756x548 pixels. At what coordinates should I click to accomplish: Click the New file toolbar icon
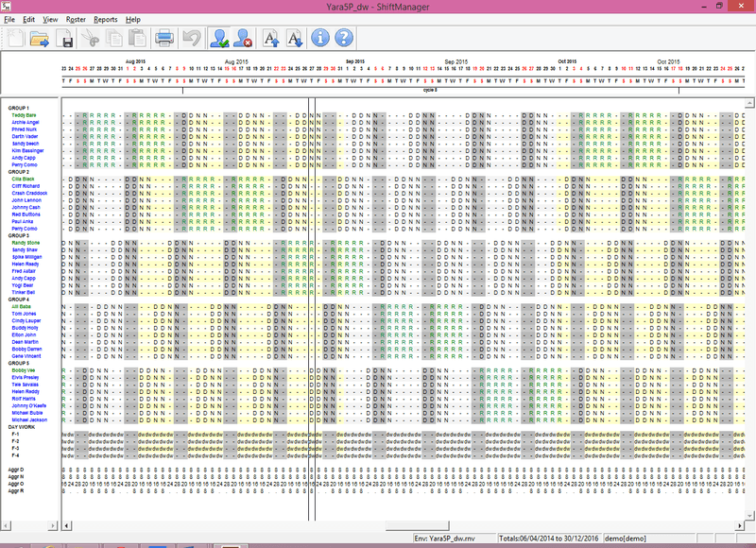pos(15,38)
